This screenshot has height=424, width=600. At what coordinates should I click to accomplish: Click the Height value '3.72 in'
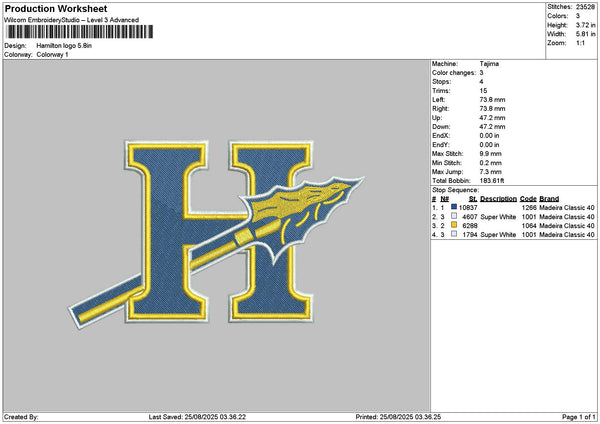click(x=585, y=25)
